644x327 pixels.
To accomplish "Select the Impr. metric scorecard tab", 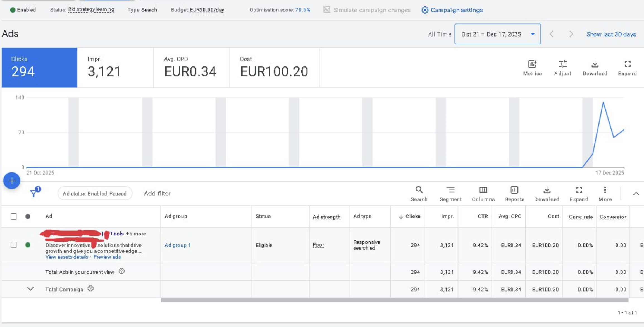I will pyautogui.click(x=115, y=68).
